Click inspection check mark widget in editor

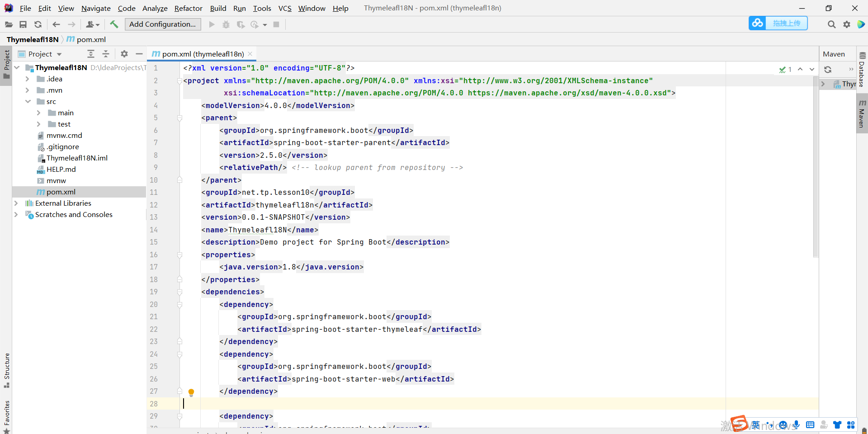[x=785, y=70]
